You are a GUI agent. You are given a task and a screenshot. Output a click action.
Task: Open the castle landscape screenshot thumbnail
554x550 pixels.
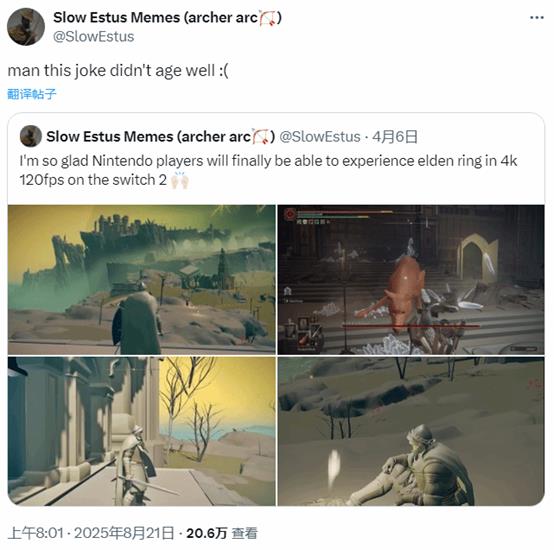(142, 279)
